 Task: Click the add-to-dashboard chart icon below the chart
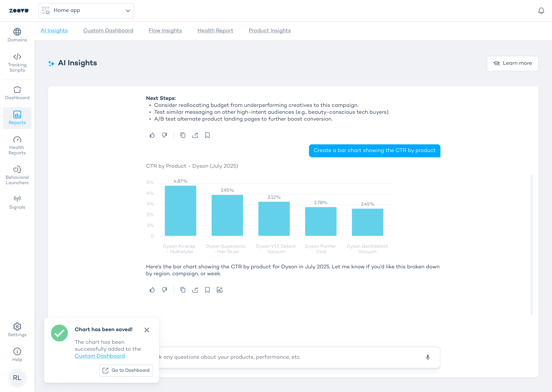point(219,290)
